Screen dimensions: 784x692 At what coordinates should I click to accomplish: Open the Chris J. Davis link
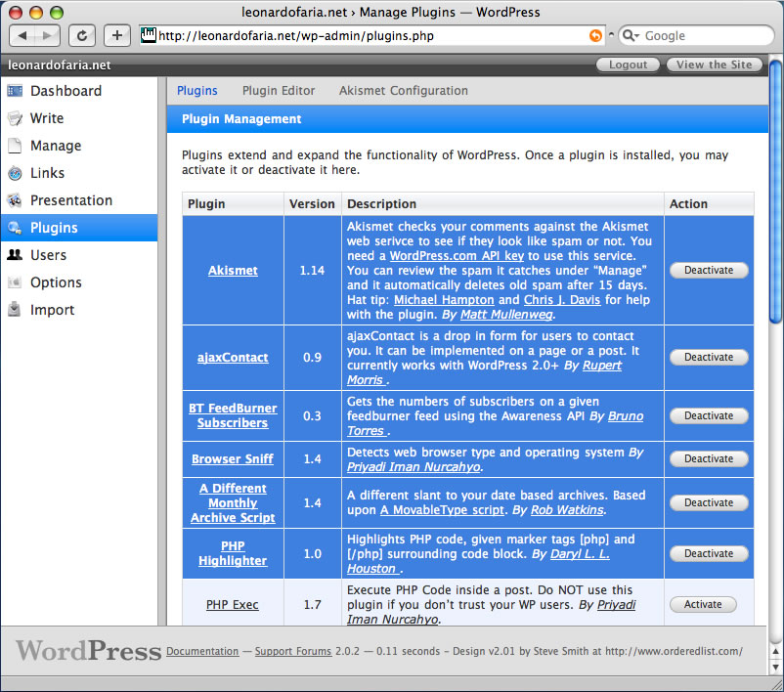point(562,299)
